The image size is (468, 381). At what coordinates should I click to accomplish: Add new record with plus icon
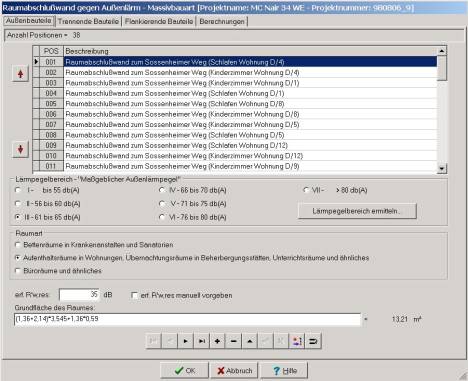[217, 341]
